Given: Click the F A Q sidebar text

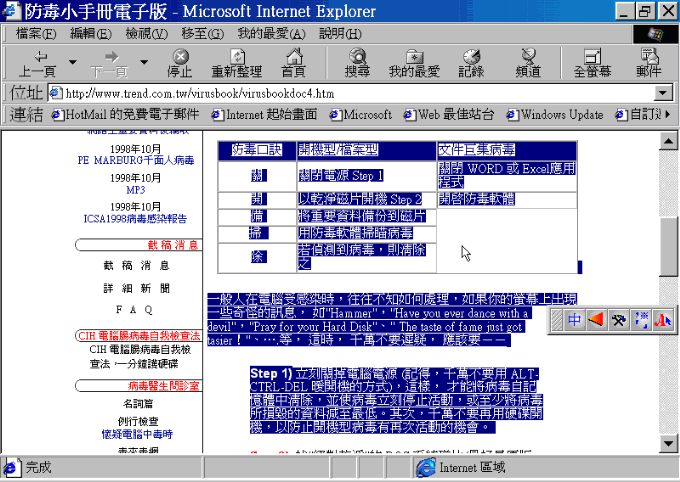Looking at the screenshot, I should (x=134, y=309).
